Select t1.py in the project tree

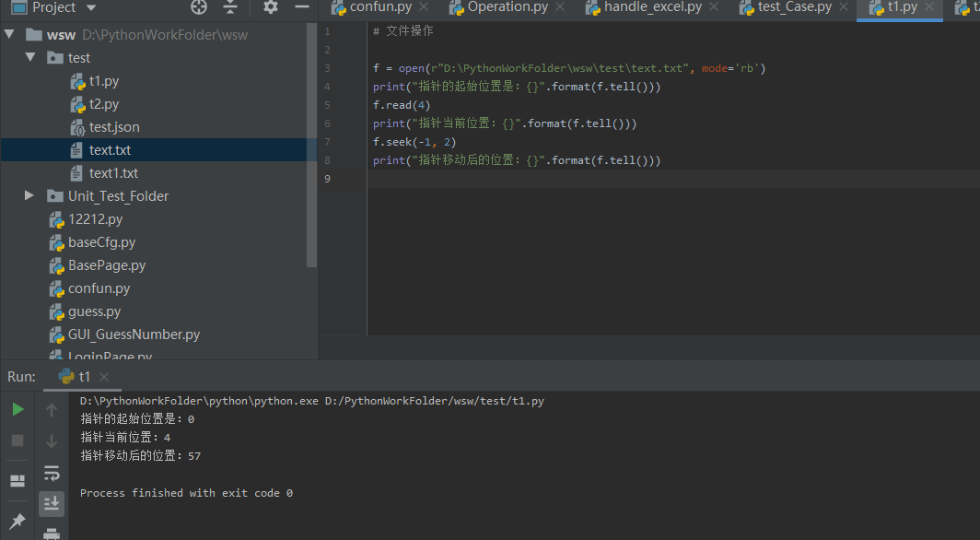click(x=104, y=80)
